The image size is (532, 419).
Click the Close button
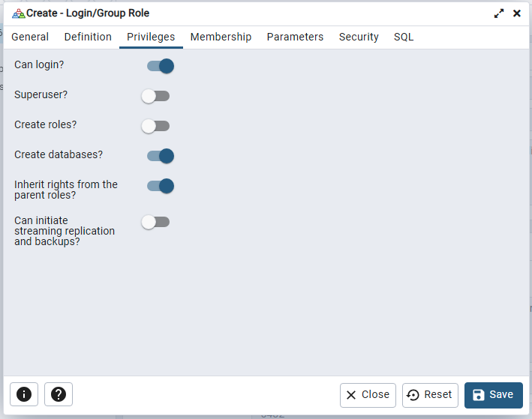[368, 395]
